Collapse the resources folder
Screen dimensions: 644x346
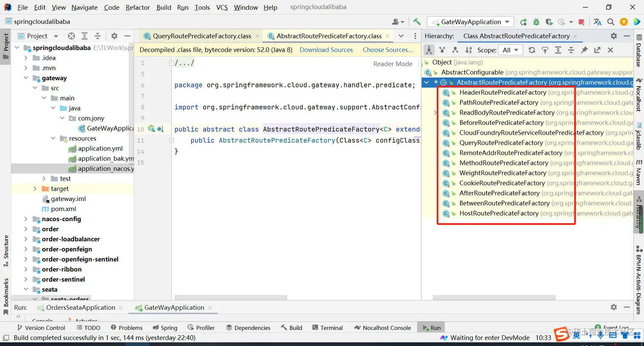click(x=53, y=138)
